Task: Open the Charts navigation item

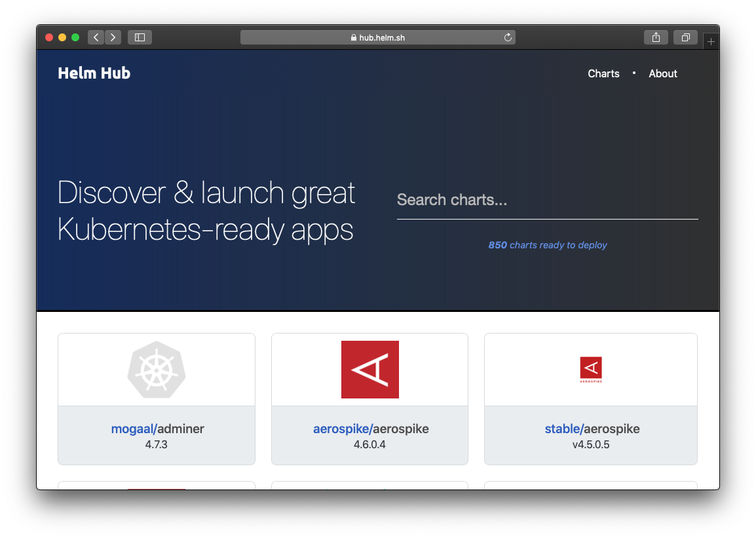Action: pos(603,73)
